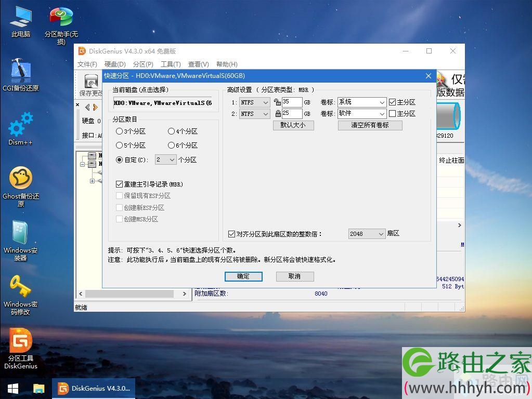Screen dimensions: 532x399
Task: Open the 分区(P) menu
Action: (x=143, y=64)
